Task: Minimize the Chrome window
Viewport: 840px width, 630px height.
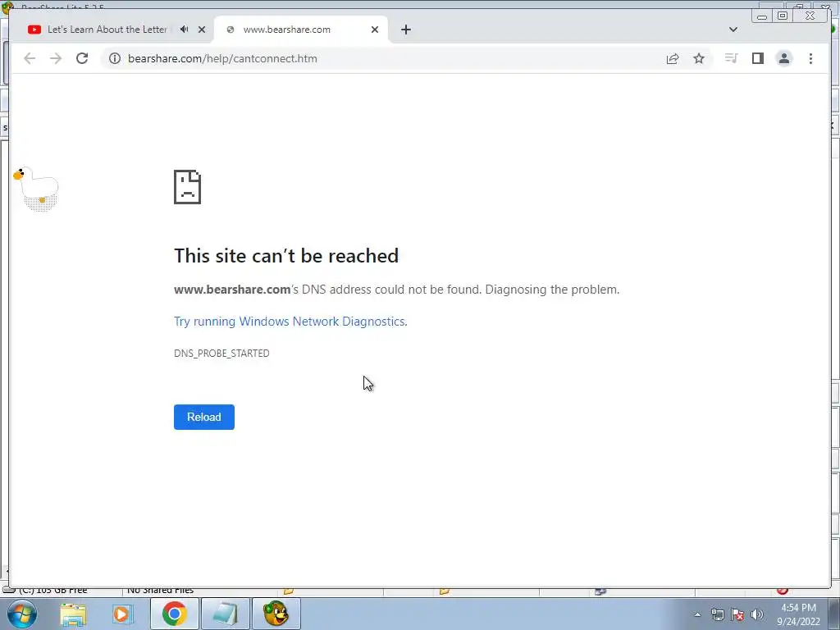Action: point(762,16)
